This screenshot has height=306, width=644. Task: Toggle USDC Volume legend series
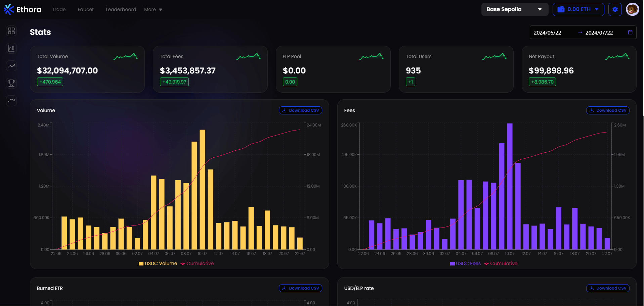[x=158, y=263]
